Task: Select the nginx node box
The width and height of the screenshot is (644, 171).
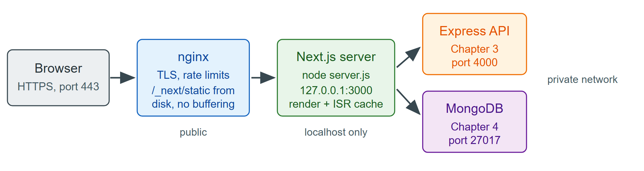Action: pos(193,78)
